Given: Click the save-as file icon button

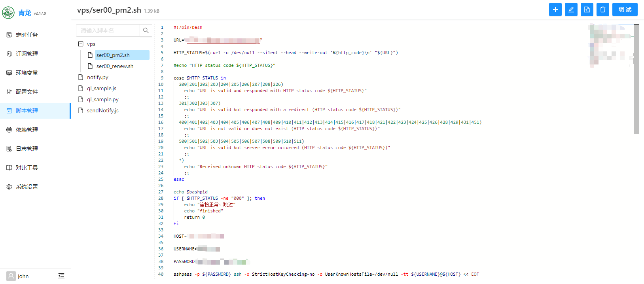Looking at the screenshot, I should (x=587, y=9).
